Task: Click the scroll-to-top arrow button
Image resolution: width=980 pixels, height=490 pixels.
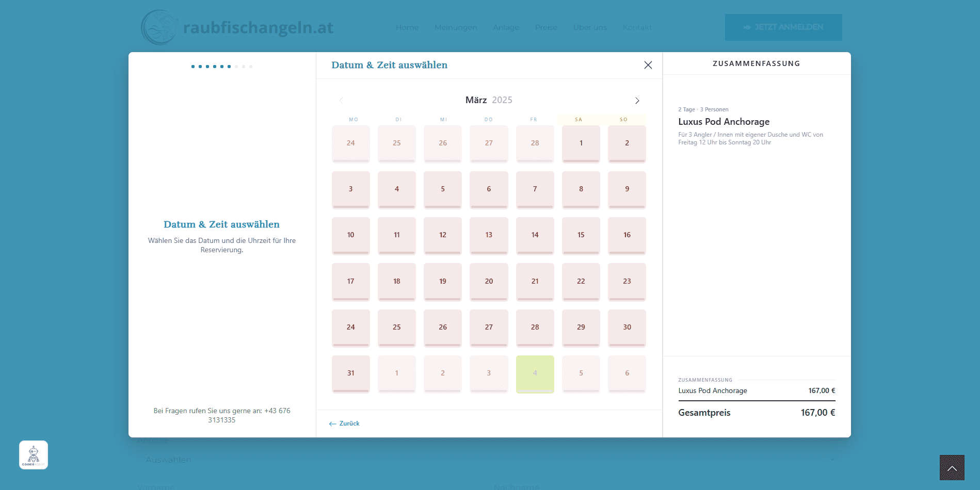Action: tap(952, 468)
